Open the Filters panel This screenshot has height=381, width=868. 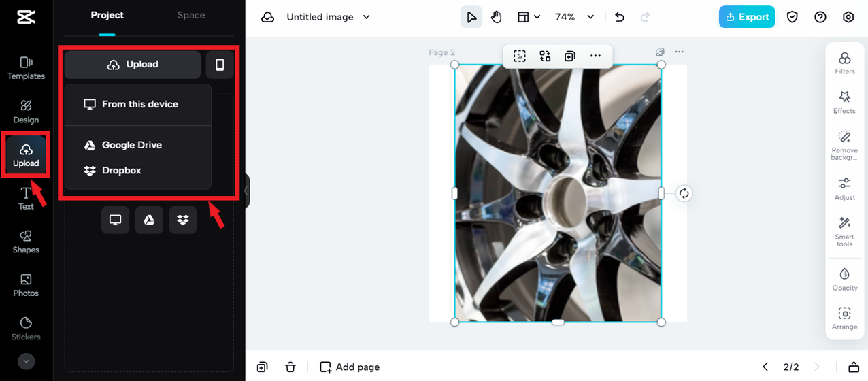coord(845,63)
